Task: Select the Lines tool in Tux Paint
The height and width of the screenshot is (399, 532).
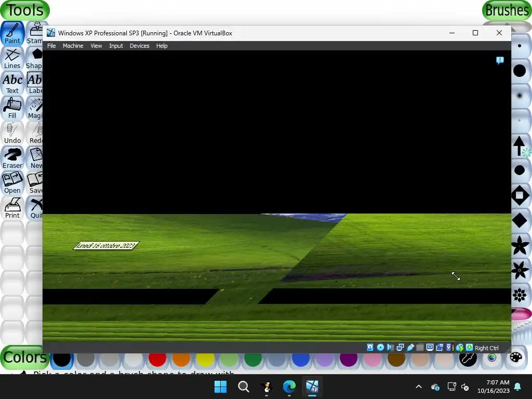Action: pos(12,58)
